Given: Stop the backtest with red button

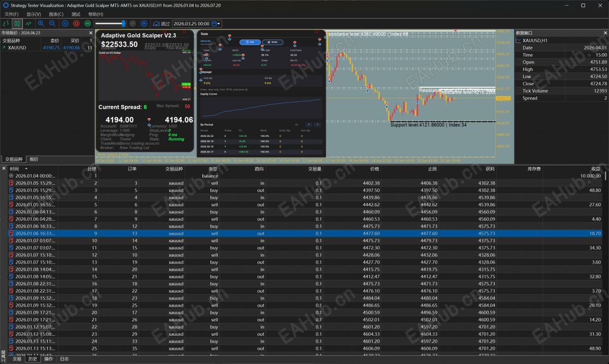Looking at the screenshot, I should pos(76,23).
